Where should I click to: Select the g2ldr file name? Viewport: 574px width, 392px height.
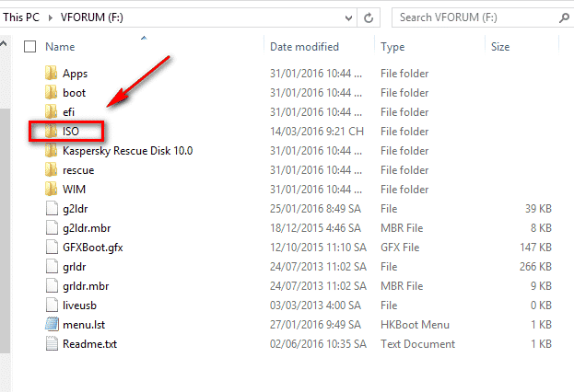click(76, 209)
